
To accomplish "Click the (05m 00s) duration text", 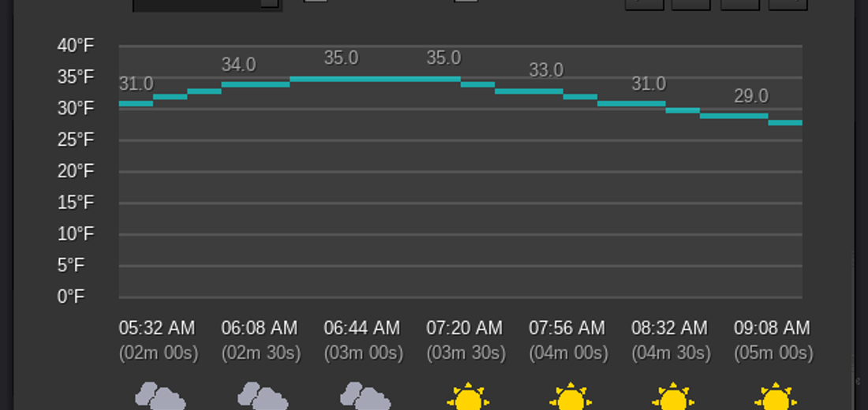I will pyautogui.click(x=773, y=352).
